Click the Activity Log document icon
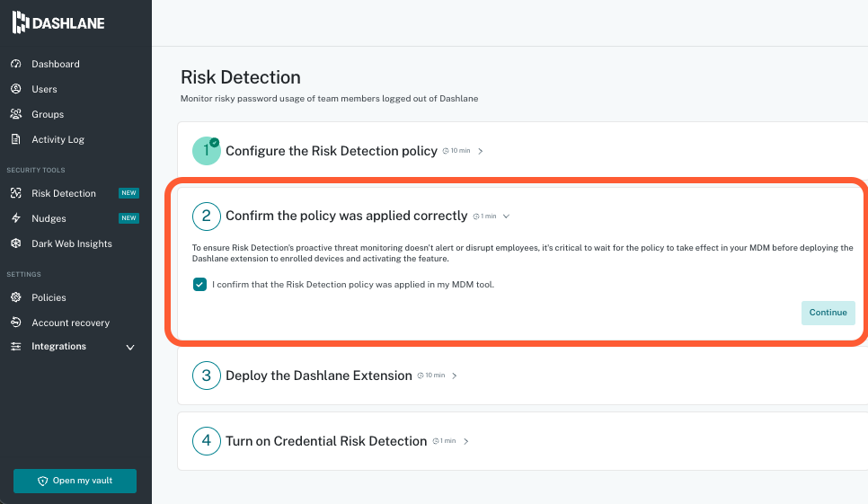This screenshot has height=504, width=868. point(15,139)
